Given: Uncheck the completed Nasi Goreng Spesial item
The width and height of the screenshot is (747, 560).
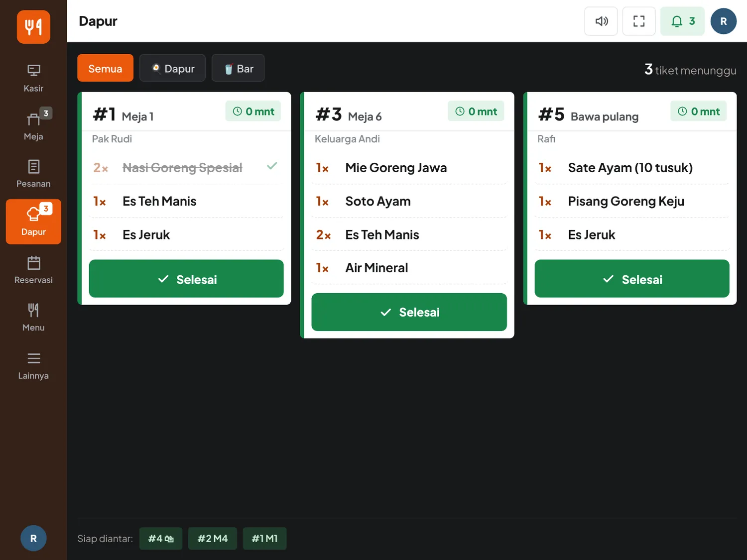Looking at the screenshot, I should pos(186,168).
